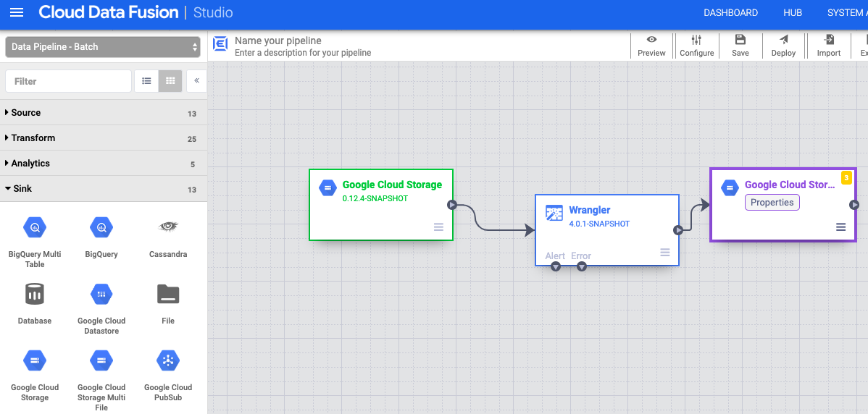Open the Data Pipeline - Batch dropdown
The image size is (868, 414).
pyautogui.click(x=103, y=47)
